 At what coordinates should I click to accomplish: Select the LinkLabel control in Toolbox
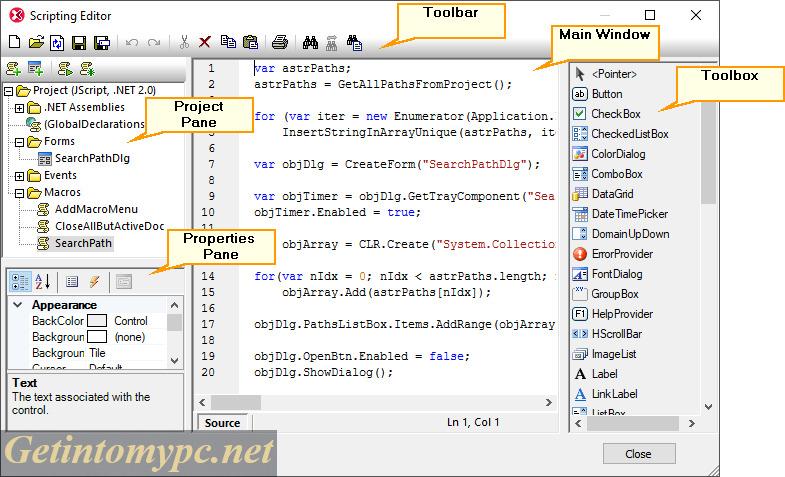(x=614, y=394)
